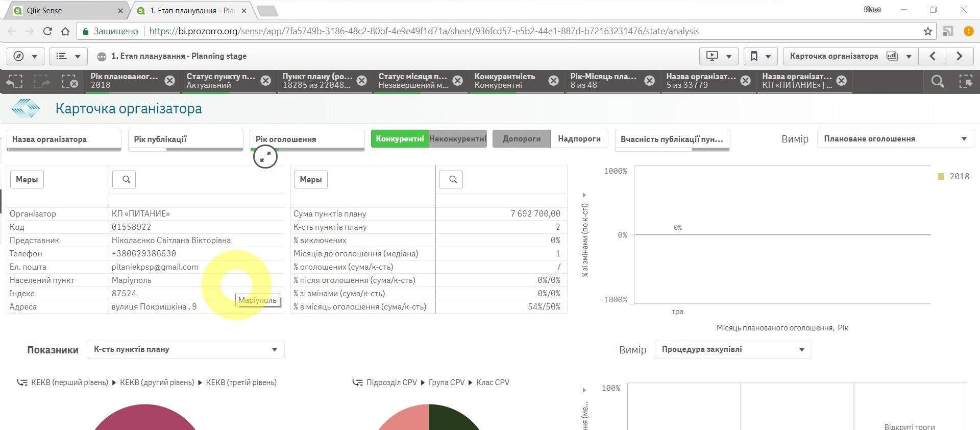Open the Назва організатора filter pane

point(64,139)
